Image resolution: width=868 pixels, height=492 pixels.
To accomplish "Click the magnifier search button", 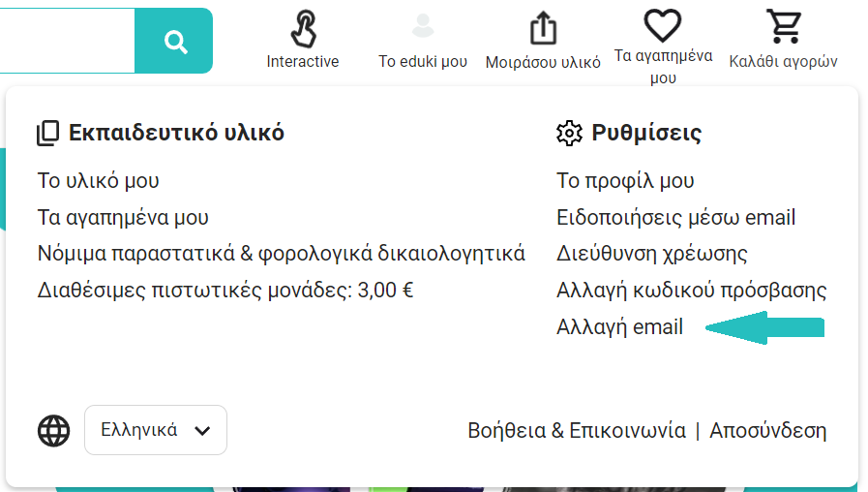I will tap(174, 42).
